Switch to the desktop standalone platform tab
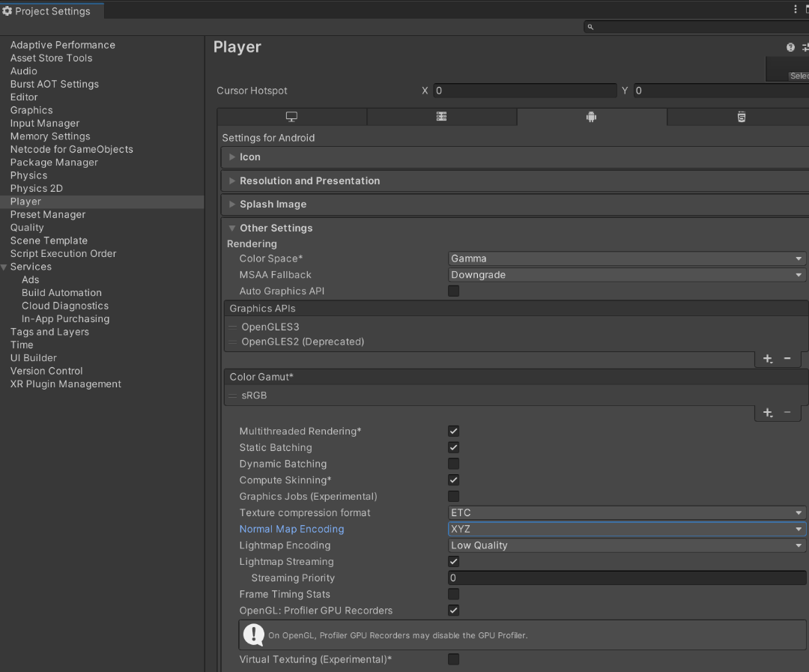809x672 pixels. pos(291,117)
